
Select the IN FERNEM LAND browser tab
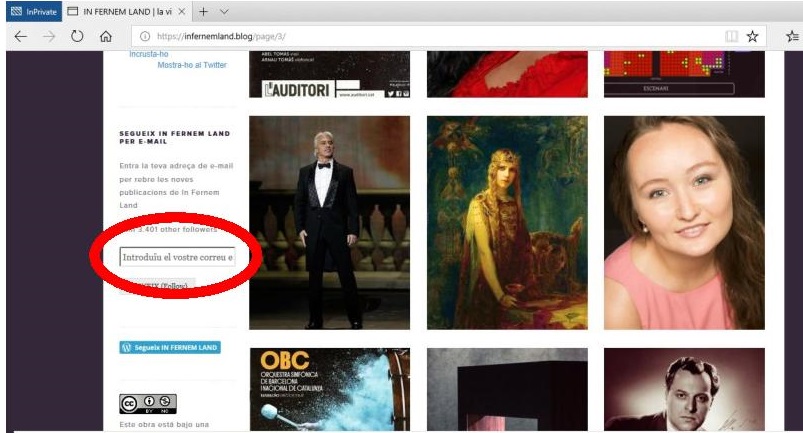120,11
